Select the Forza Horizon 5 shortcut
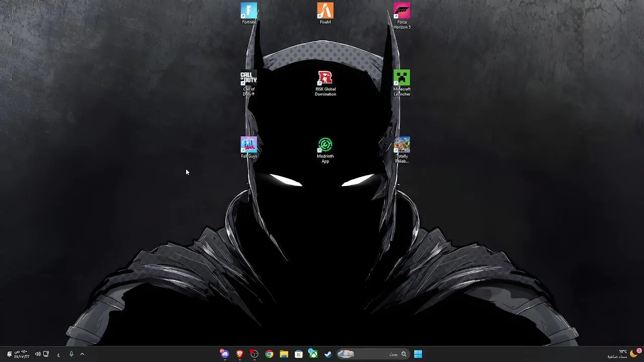 tap(401, 16)
